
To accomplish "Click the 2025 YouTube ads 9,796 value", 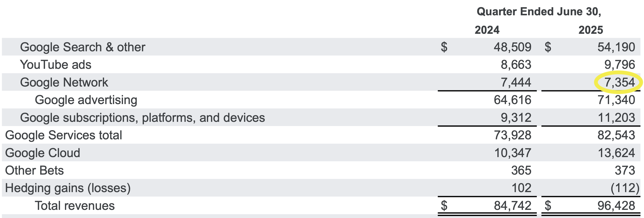I will pos(620,65).
